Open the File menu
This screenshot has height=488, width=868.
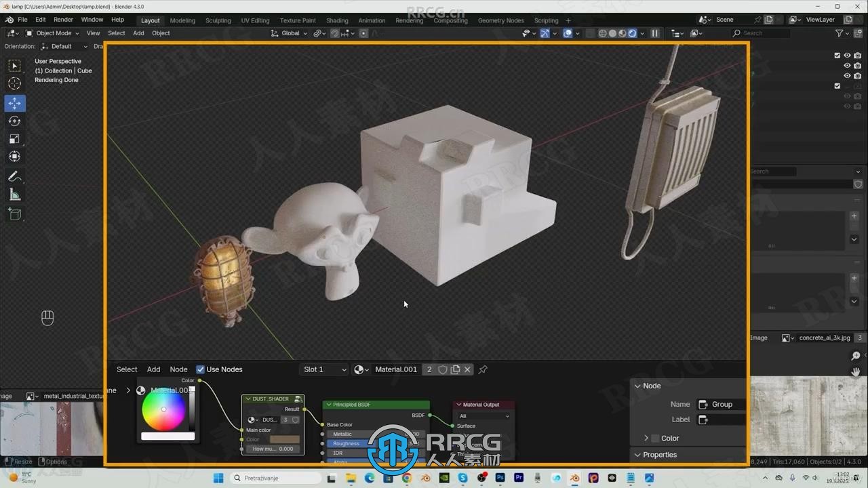click(x=22, y=20)
